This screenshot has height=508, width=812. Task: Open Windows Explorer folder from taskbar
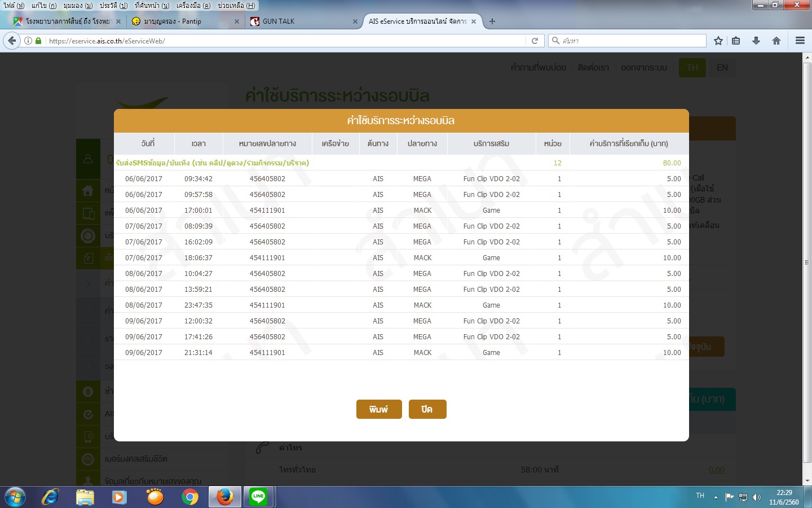(85, 497)
